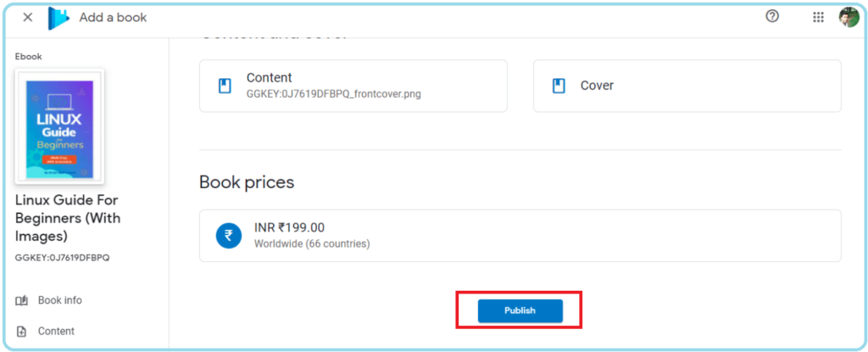This screenshot has height=352, width=868.
Task: Click the rupee currency icon
Action: (229, 236)
